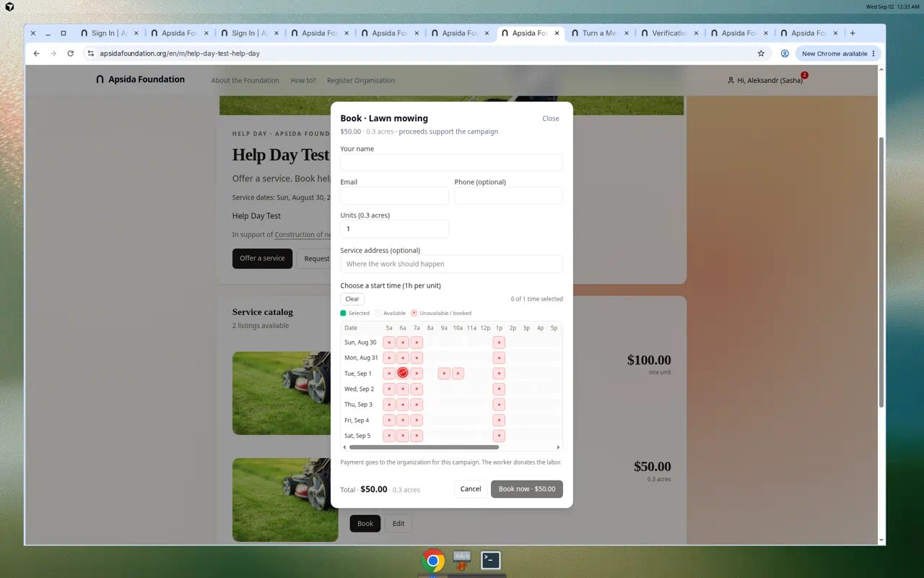Pick the 2p slot on Fri, Sep 4
The image size is (924, 578).
(x=513, y=420)
